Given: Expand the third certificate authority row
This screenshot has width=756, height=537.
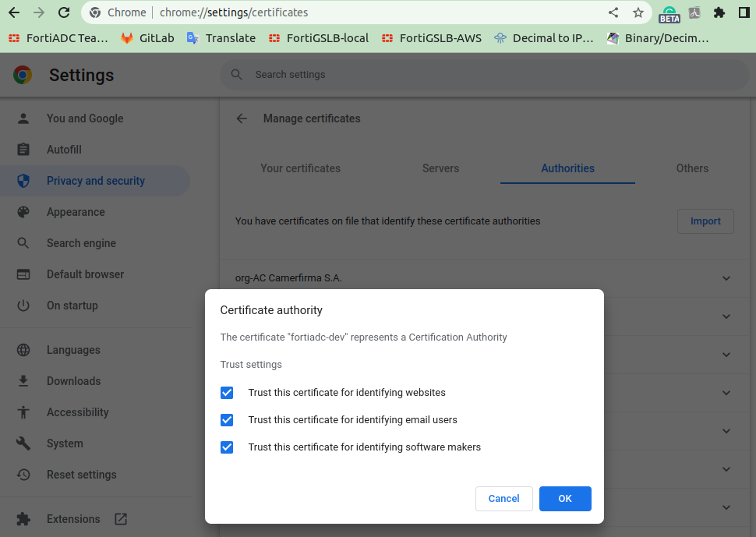Looking at the screenshot, I should click(726, 355).
